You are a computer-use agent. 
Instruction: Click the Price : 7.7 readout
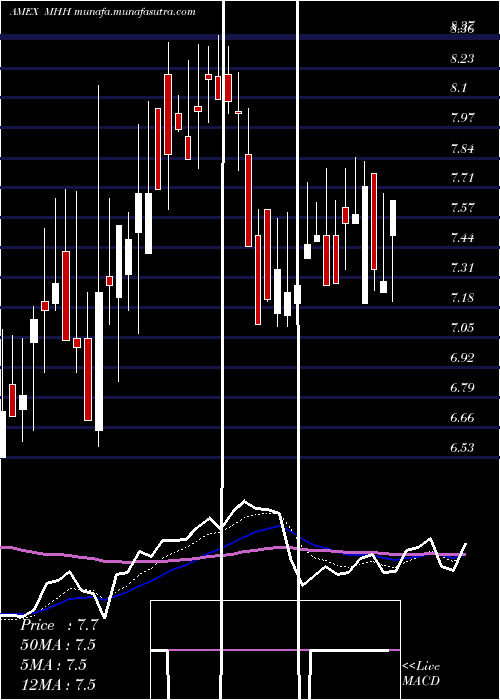tap(59, 625)
